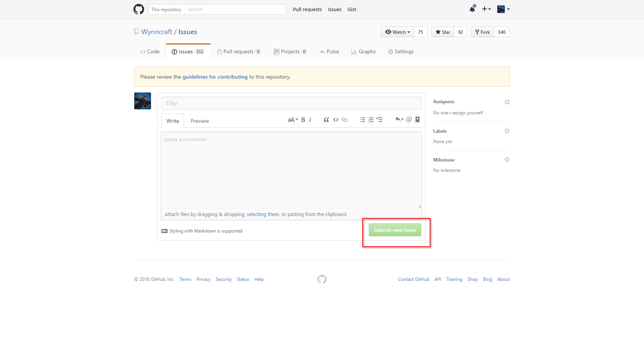Open the footer Privacy link
This screenshot has width=644, height=353.
pyautogui.click(x=204, y=279)
